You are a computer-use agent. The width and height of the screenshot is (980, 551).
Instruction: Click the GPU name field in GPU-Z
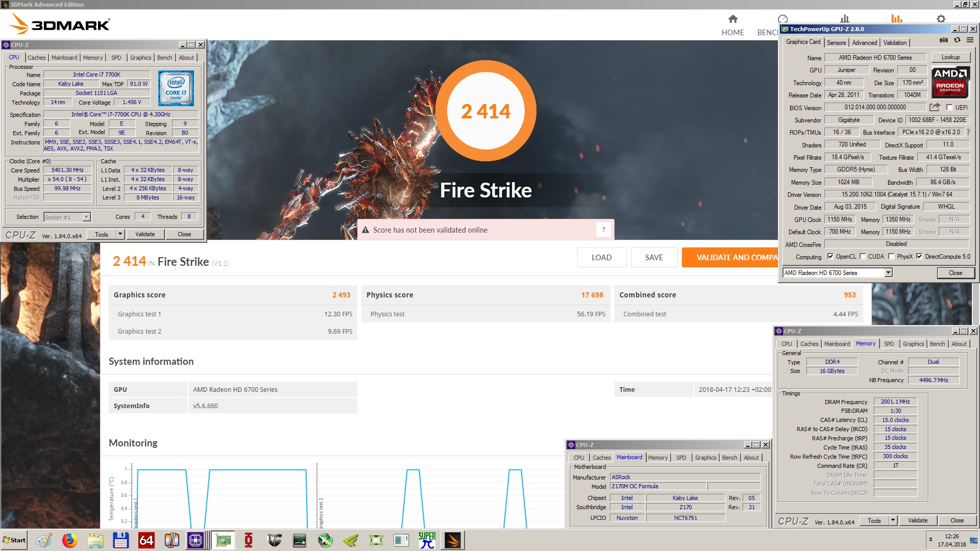tap(875, 58)
